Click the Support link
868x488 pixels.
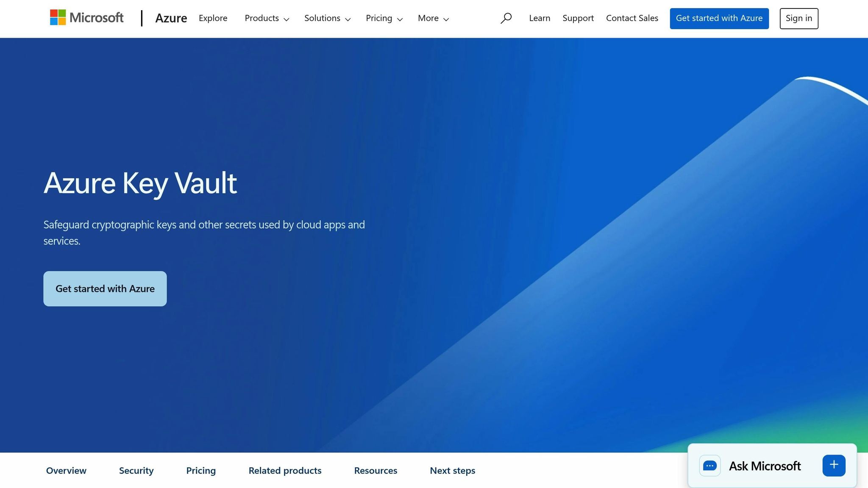[x=578, y=18]
